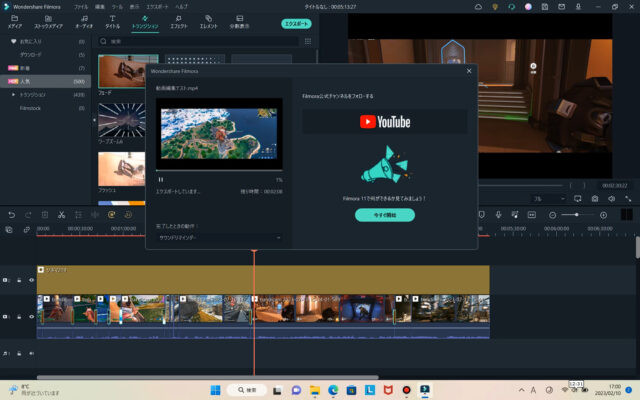Select the フェード transition thumbnail
The width and height of the screenshot is (640, 400).
tap(122, 71)
